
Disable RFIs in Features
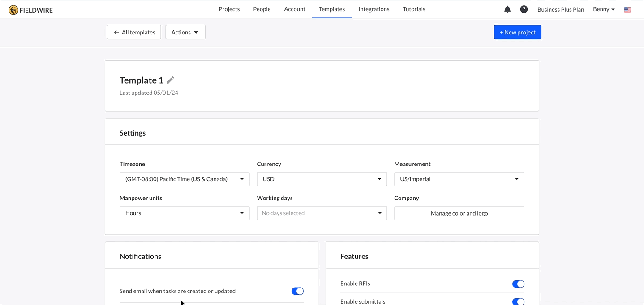click(x=518, y=284)
